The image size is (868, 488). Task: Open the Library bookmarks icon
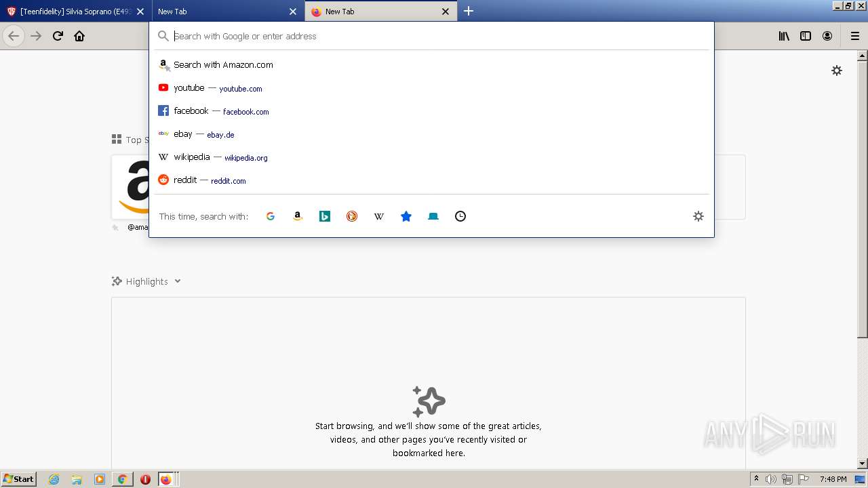[784, 36]
